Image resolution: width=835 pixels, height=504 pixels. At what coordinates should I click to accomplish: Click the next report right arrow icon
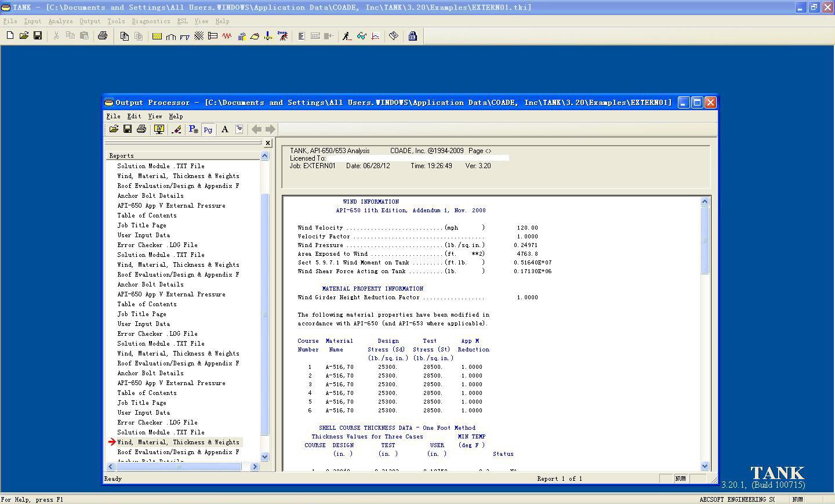point(270,129)
